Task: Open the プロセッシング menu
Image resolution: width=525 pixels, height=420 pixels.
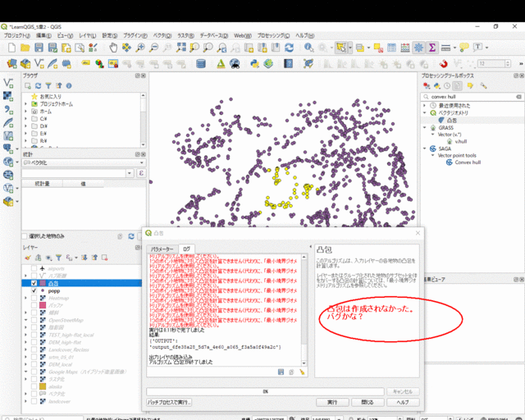Action: (273, 35)
